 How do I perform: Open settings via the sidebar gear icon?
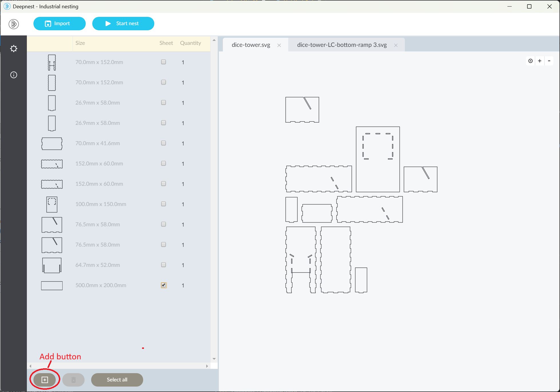[x=14, y=49]
